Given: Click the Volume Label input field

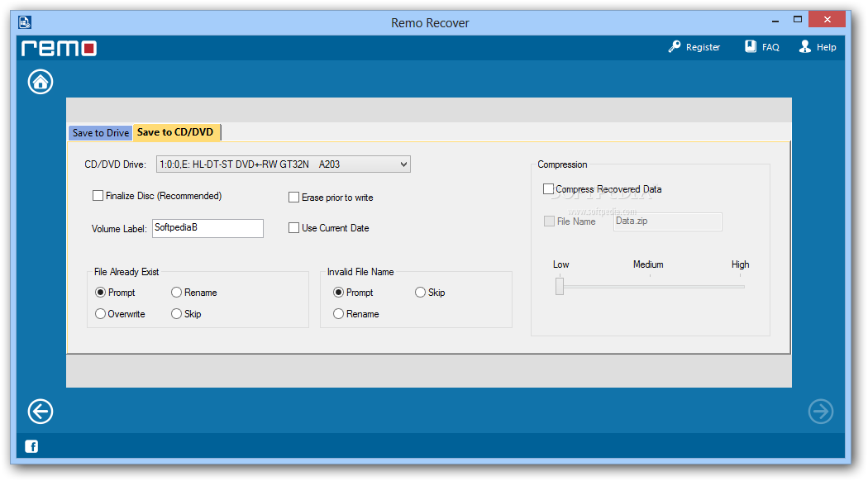Looking at the screenshot, I should pyautogui.click(x=207, y=228).
